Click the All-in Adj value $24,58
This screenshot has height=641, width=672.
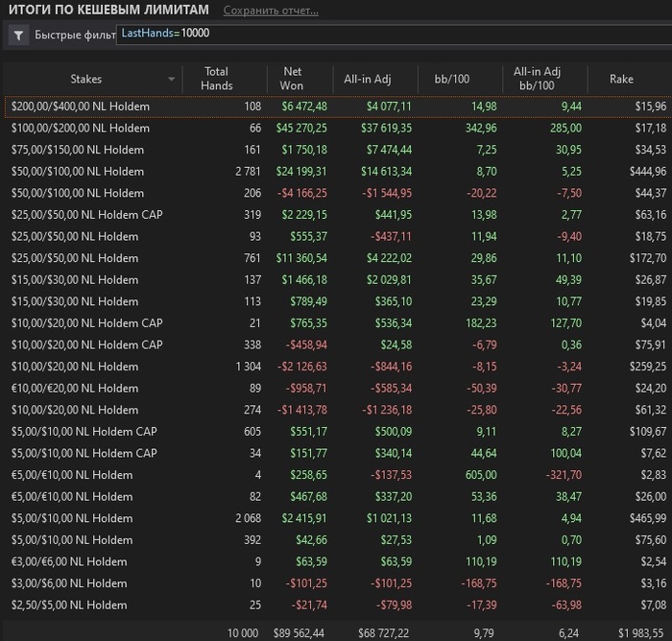(x=396, y=344)
